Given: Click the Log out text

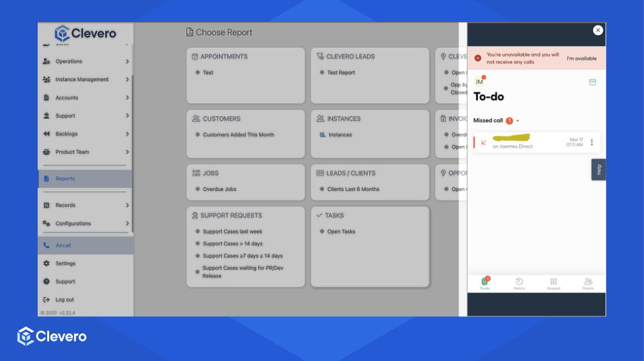Looking at the screenshot, I should pos(65,300).
